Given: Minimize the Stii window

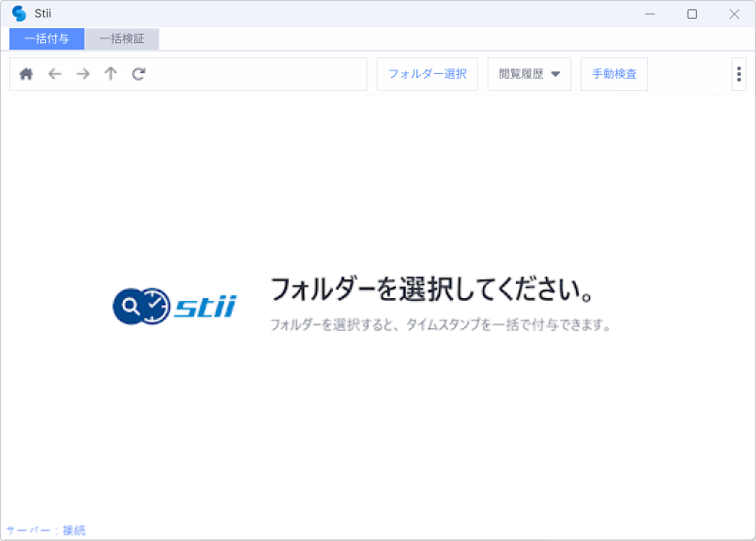Looking at the screenshot, I should pyautogui.click(x=648, y=14).
